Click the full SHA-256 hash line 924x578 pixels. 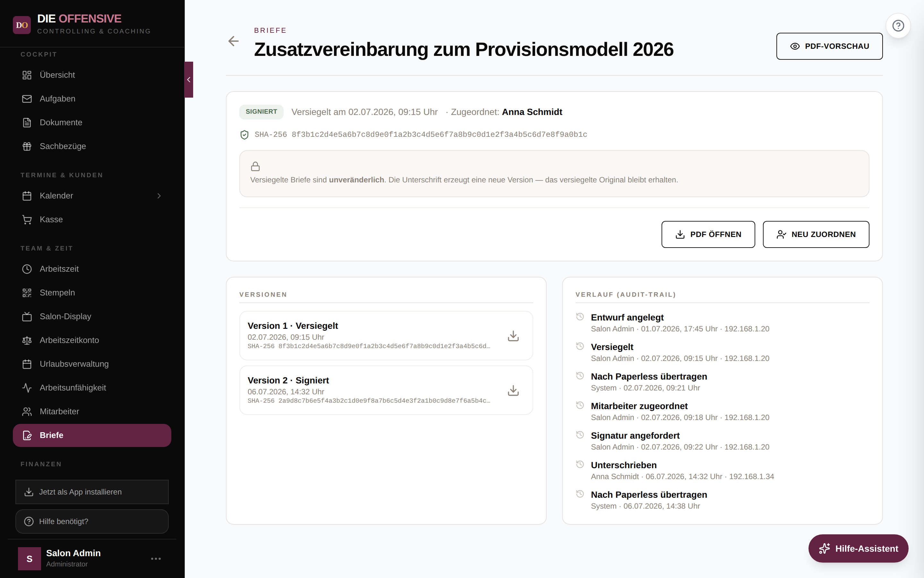(x=421, y=135)
